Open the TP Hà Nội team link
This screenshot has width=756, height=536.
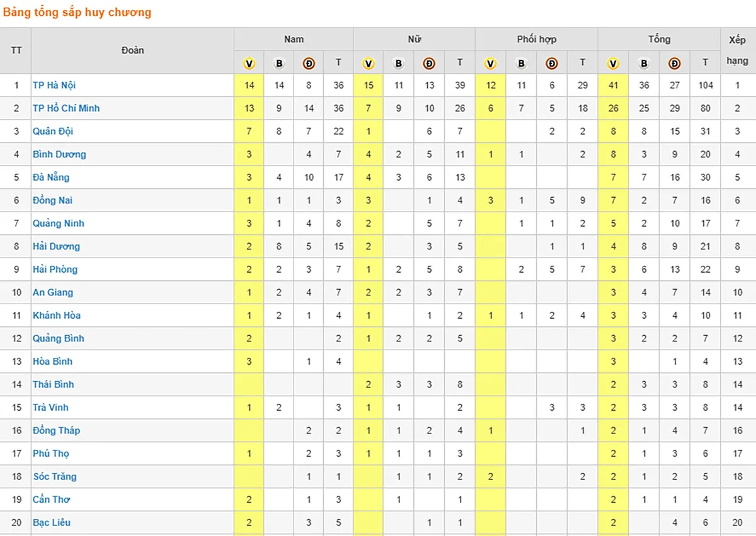54,85
